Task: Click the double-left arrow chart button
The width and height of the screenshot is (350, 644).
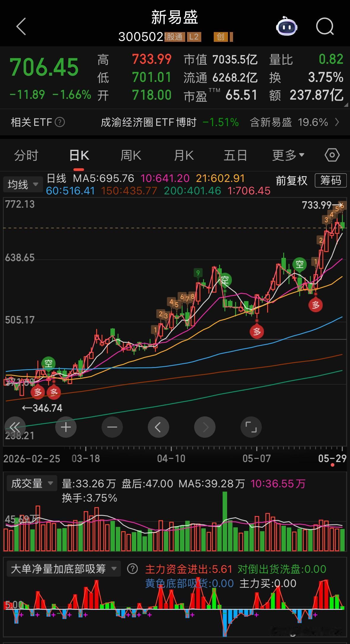Action: tap(15, 427)
